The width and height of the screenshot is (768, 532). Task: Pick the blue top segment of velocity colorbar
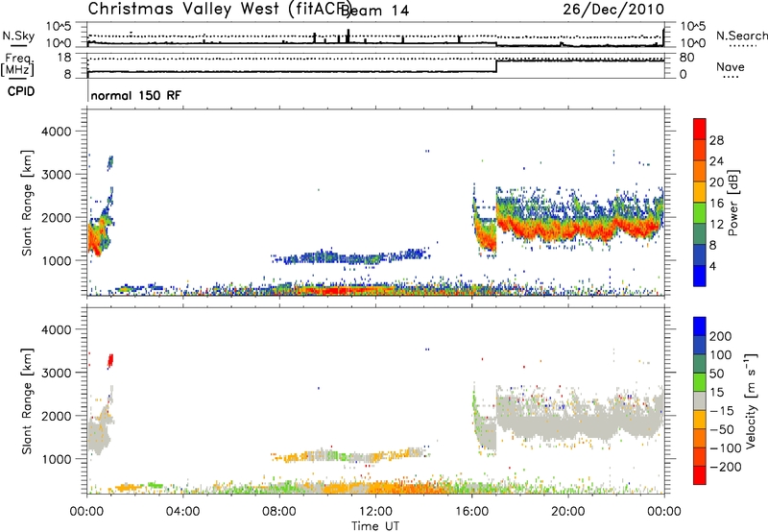pos(700,326)
